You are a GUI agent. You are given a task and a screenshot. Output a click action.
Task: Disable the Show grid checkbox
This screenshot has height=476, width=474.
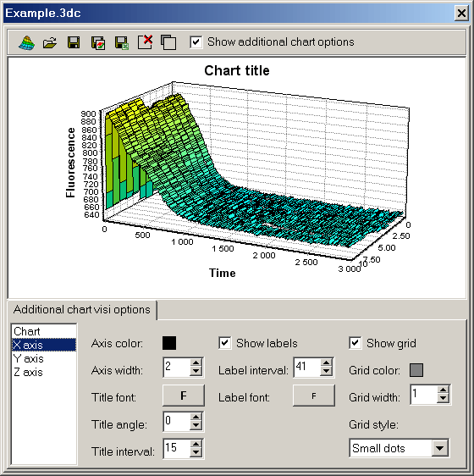(x=355, y=343)
